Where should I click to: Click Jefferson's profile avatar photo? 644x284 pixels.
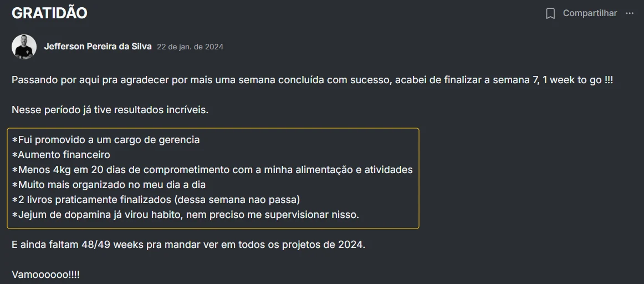click(x=24, y=47)
